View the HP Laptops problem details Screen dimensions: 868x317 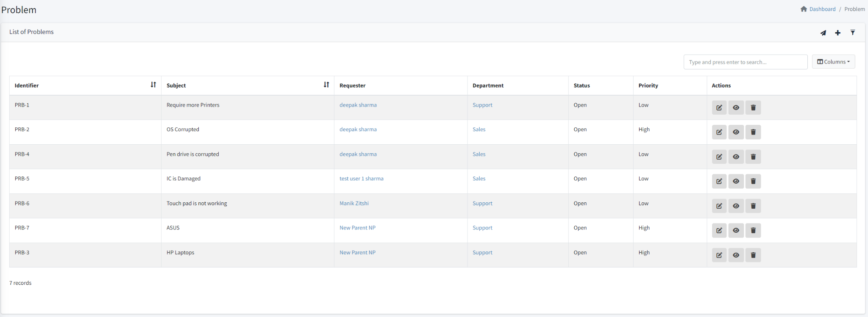pos(736,255)
